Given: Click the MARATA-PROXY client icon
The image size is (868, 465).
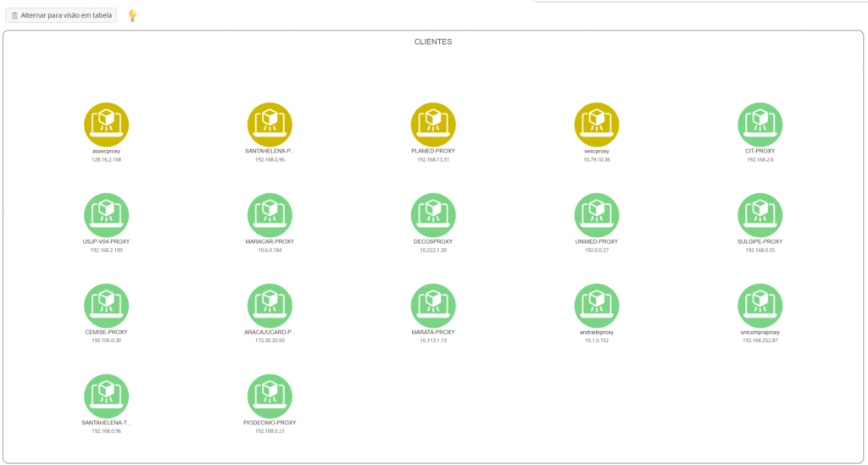Looking at the screenshot, I should click(x=433, y=306).
